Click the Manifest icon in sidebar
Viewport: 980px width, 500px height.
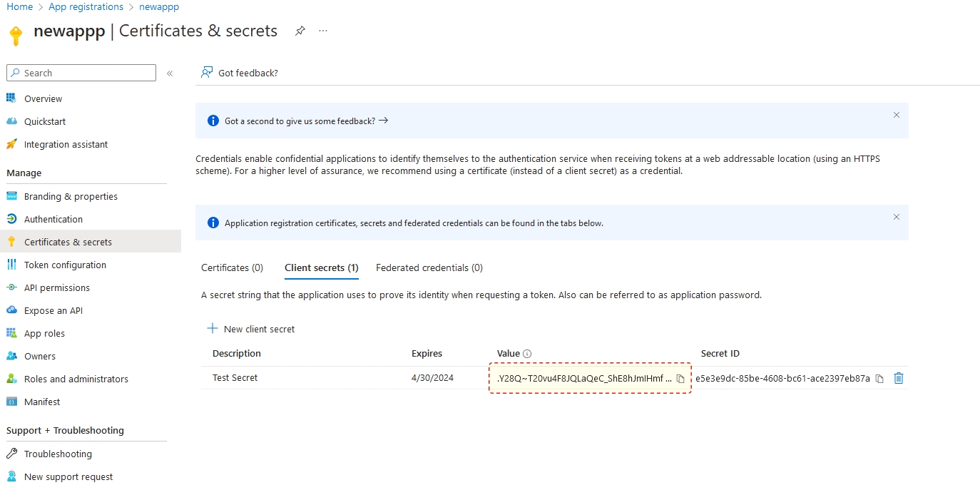[x=11, y=402]
